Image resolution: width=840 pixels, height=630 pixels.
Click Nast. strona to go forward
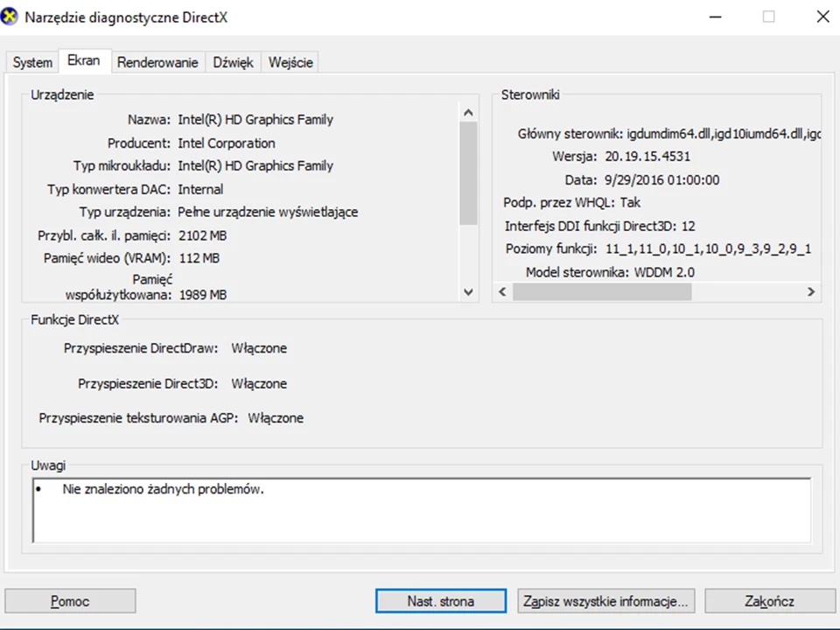[x=440, y=601]
